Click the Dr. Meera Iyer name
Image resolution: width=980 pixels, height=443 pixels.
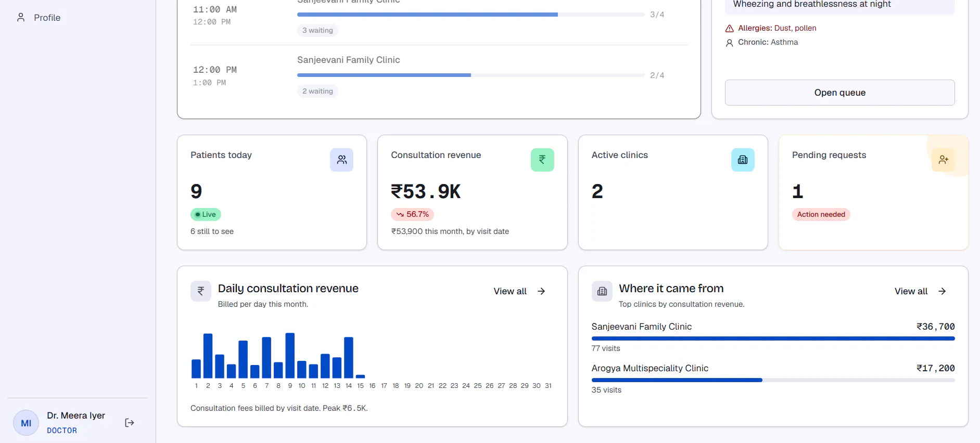click(x=76, y=415)
